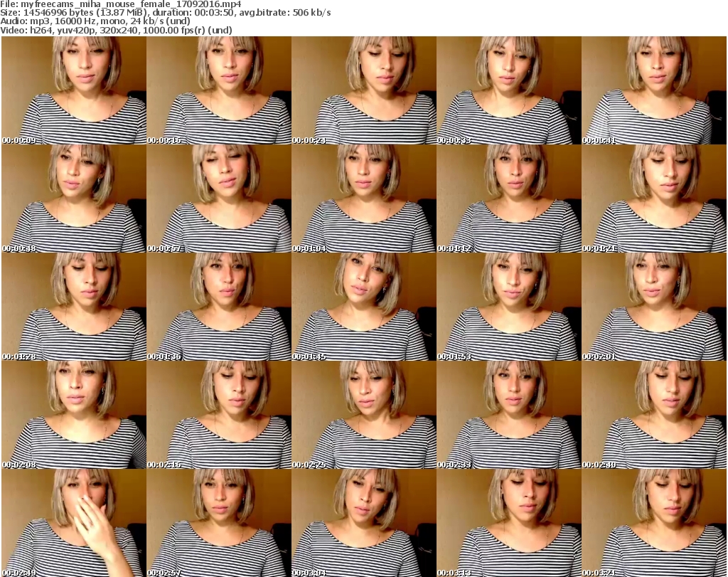The width and height of the screenshot is (728, 577).
Task: Click the Size and duration info line
Action: coord(165,13)
